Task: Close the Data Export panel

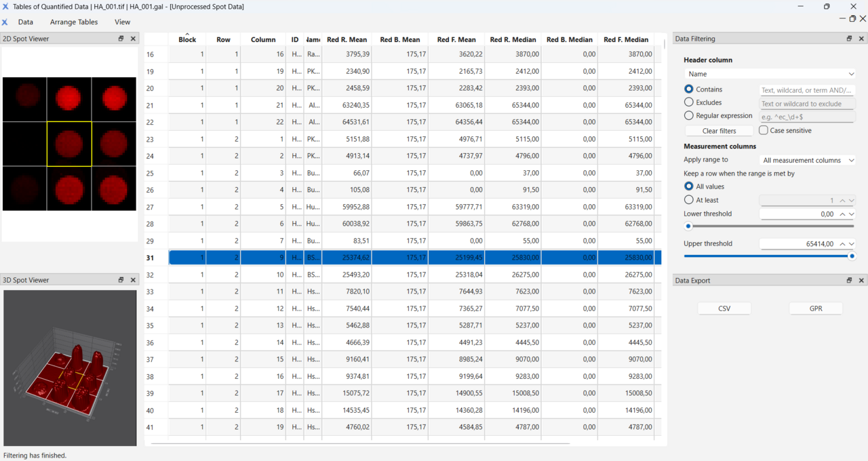Action: tap(861, 280)
